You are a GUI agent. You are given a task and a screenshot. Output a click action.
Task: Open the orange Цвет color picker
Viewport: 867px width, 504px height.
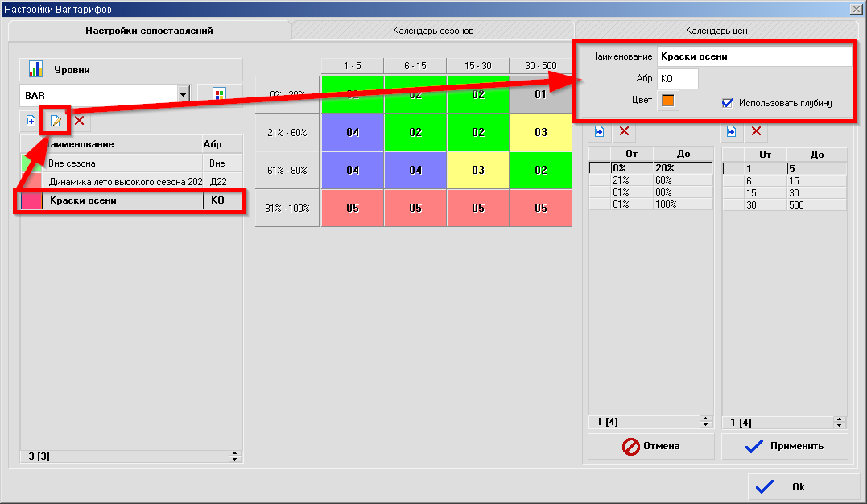pyautogui.click(x=668, y=101)
